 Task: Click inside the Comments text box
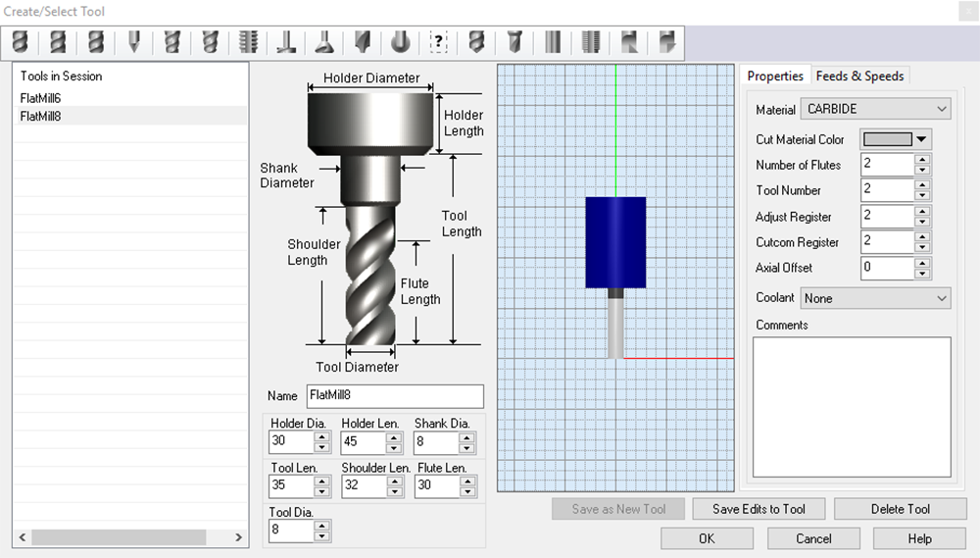tap(852, 407)
